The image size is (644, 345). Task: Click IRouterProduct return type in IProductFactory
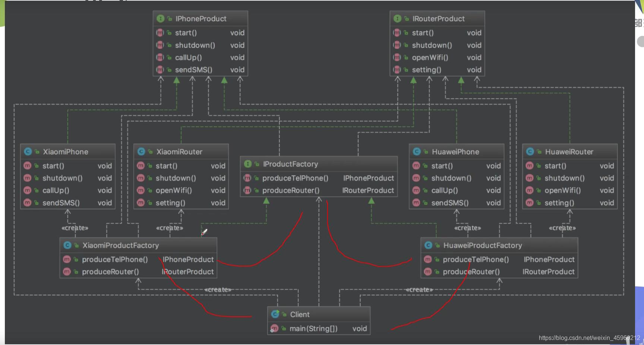[x=368, y=191]
